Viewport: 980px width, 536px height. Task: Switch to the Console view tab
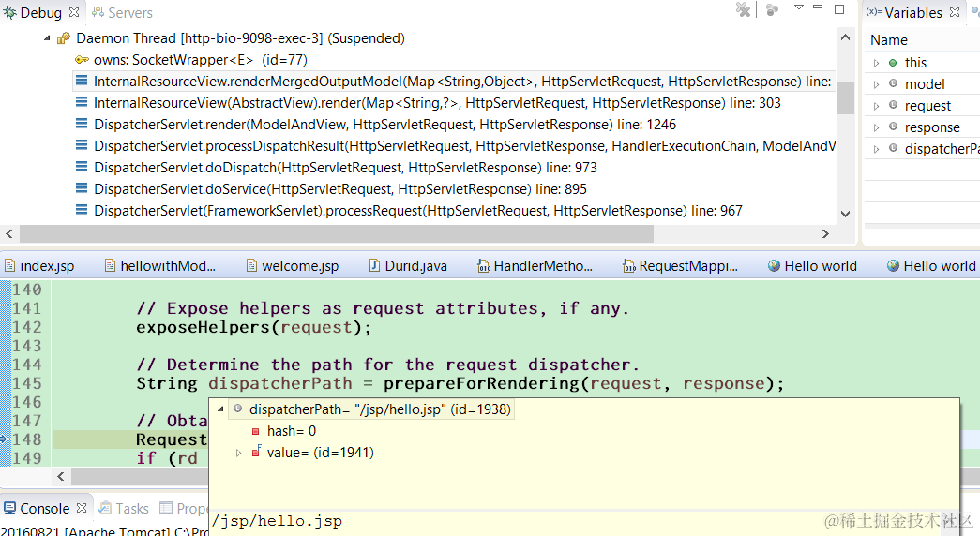coord(38,509)
